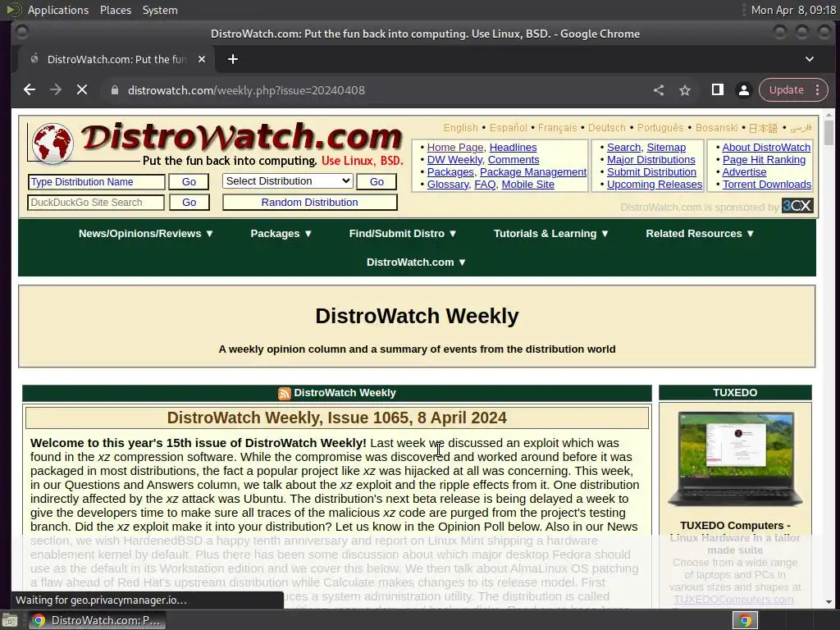Click the page vertical scrollbar thumb
Screen dimensions: 840x630
pyautogui.click(x=829, y=132)
